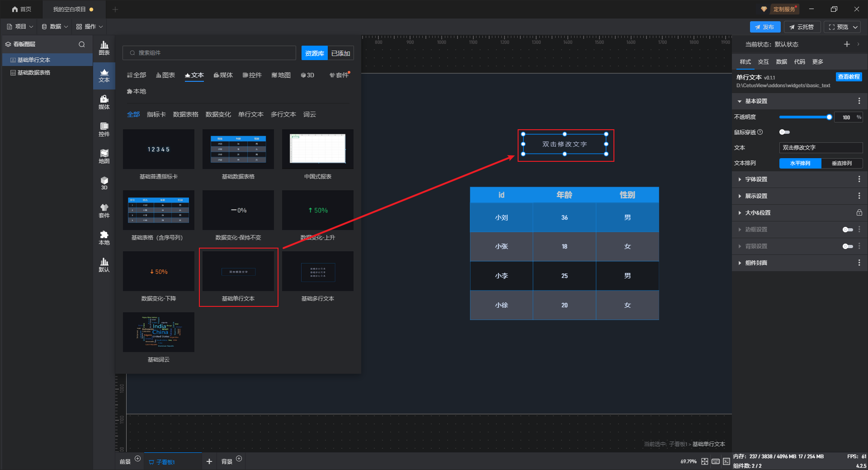Expand the 展示设置 section
The image size is (868, 470).
point(740,196)
